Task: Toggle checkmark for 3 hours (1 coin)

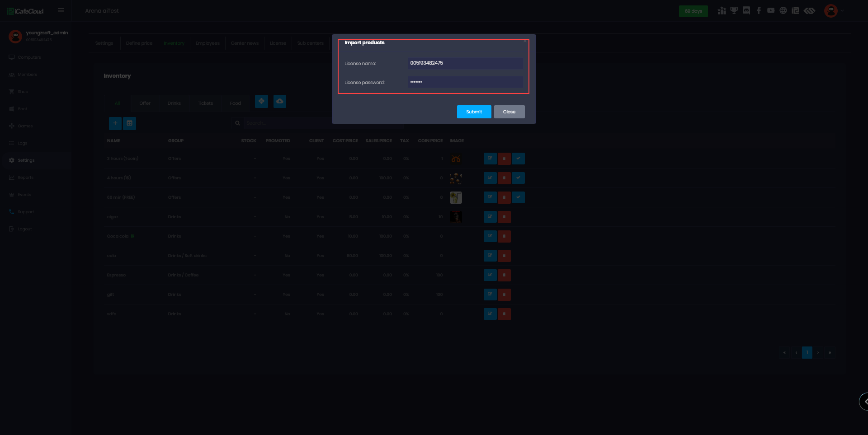Action: (x=518, y=159)
